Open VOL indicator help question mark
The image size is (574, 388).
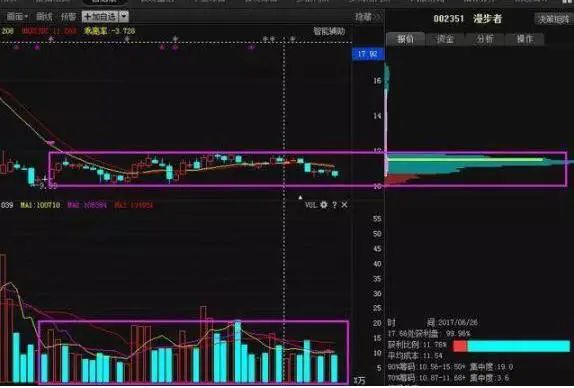[334, 205]
